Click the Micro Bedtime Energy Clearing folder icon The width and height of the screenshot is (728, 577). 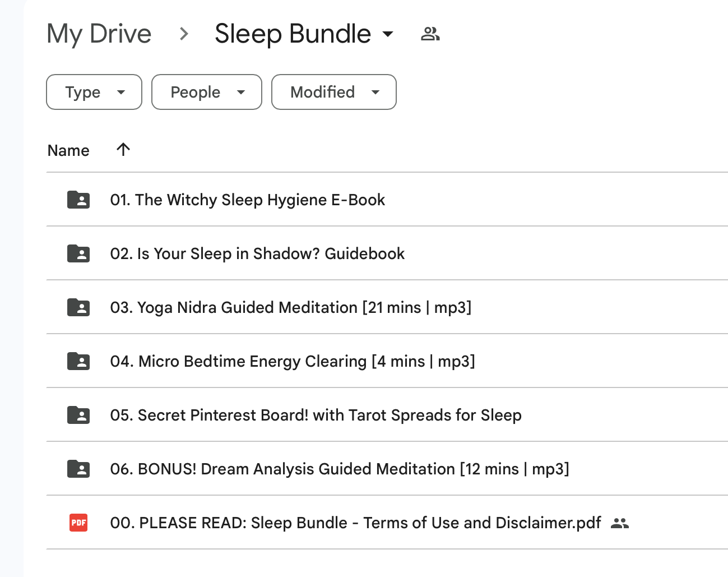pos(78,361)
